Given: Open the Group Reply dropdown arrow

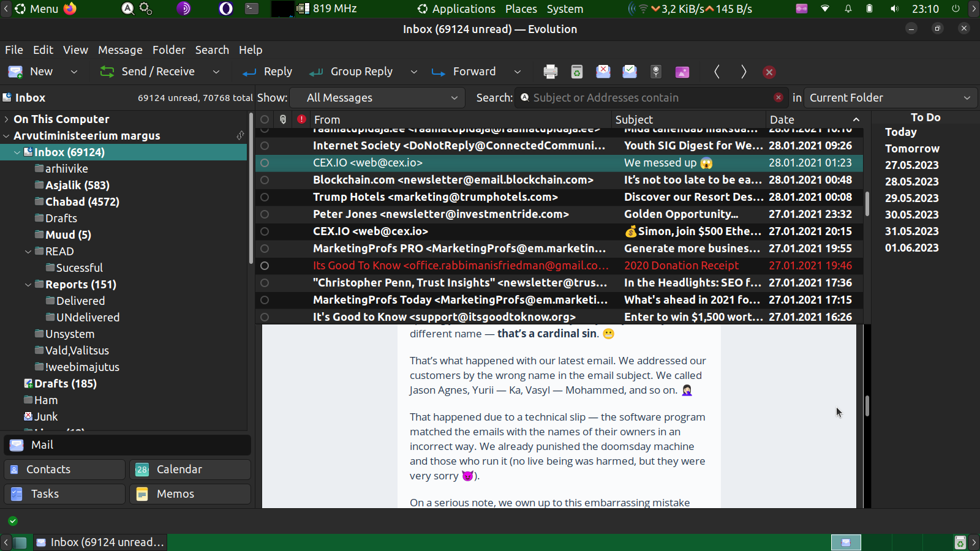Looking at the screenshot, I should (414, 72).
